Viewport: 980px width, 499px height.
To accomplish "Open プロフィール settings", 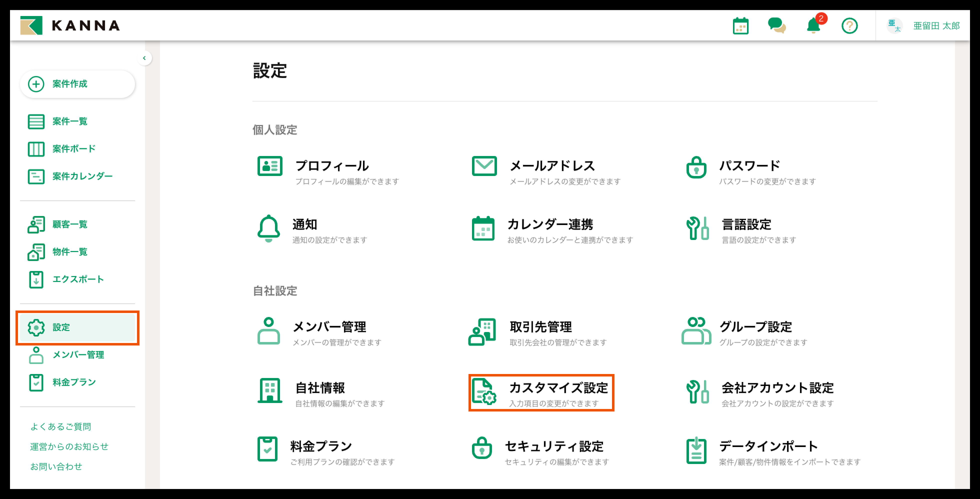I will pos(331,166).
